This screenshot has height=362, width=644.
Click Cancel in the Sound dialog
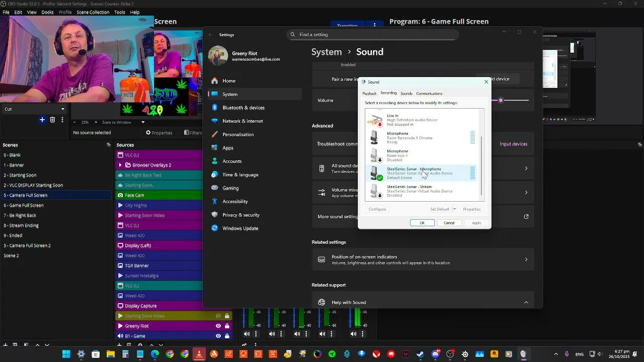(449, 223)
